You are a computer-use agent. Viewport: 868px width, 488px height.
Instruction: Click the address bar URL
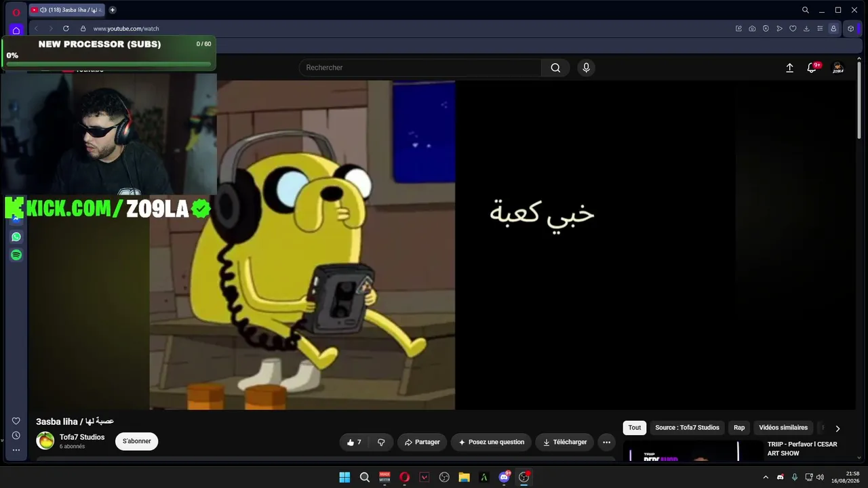[x=126, y=28]
